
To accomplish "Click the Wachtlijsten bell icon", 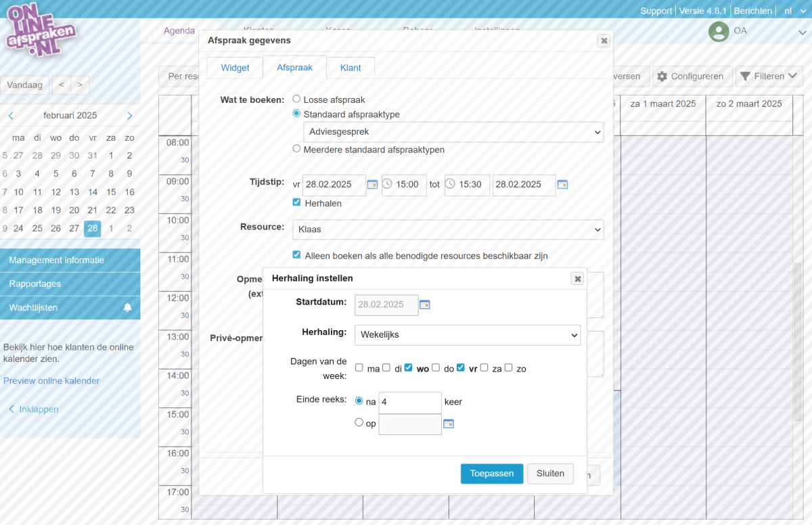I will coord(127,308).
